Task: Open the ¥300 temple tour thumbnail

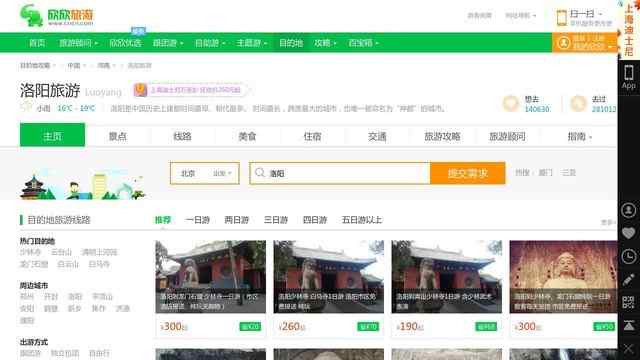Action: [x=211, y=277]
